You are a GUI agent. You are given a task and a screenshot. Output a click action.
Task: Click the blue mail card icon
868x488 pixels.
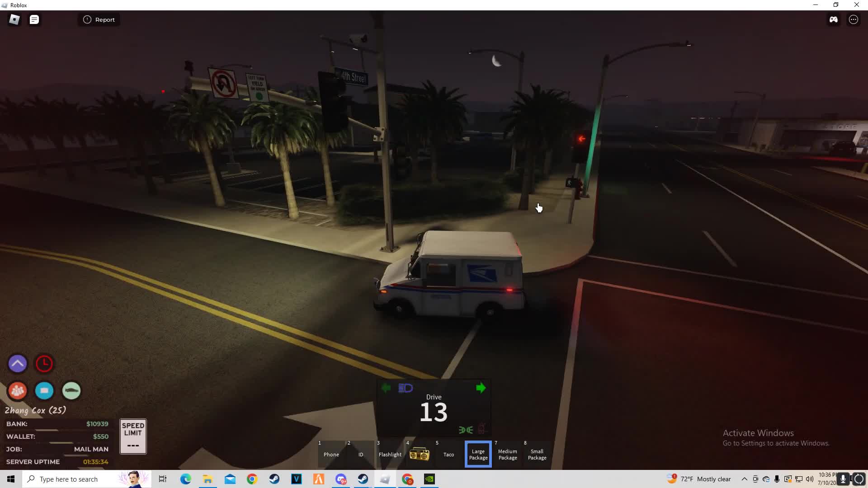pos(44,390)
